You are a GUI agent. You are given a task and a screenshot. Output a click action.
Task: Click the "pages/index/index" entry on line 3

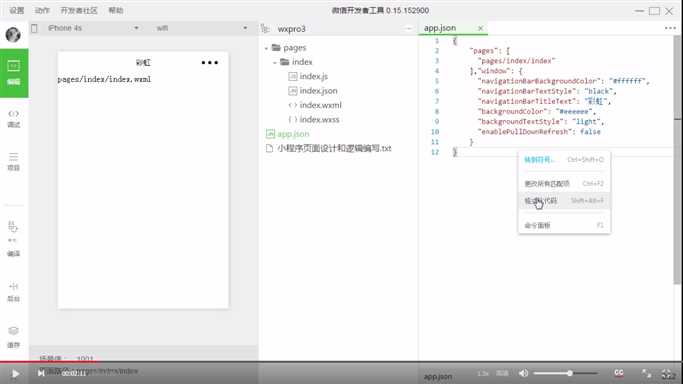[517, 61]
